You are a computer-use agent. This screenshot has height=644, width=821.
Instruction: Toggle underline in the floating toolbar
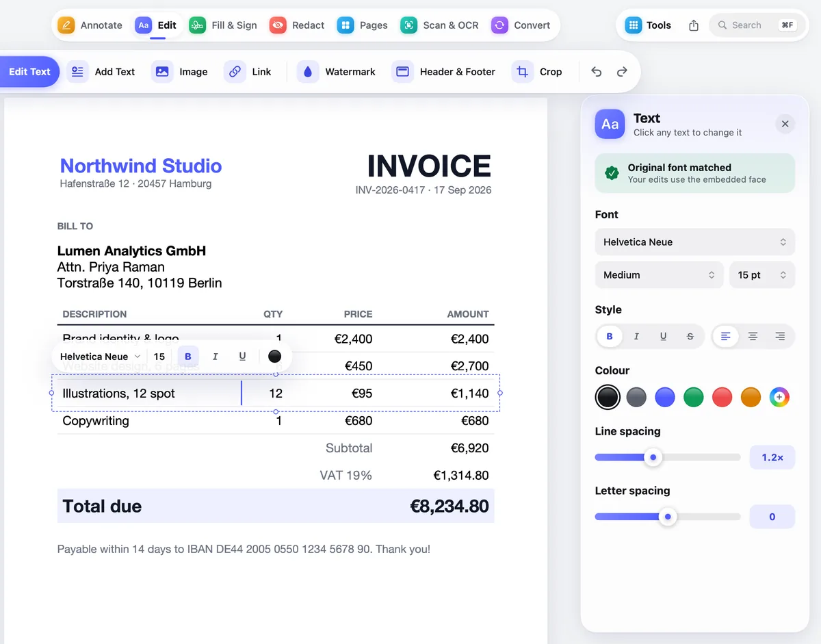coord(242,357)
